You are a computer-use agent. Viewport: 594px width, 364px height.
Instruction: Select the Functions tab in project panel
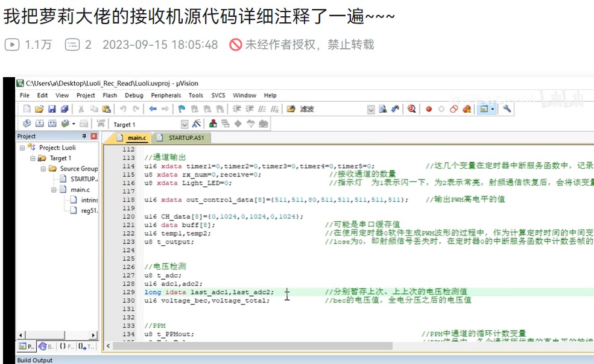click(66, 347)
